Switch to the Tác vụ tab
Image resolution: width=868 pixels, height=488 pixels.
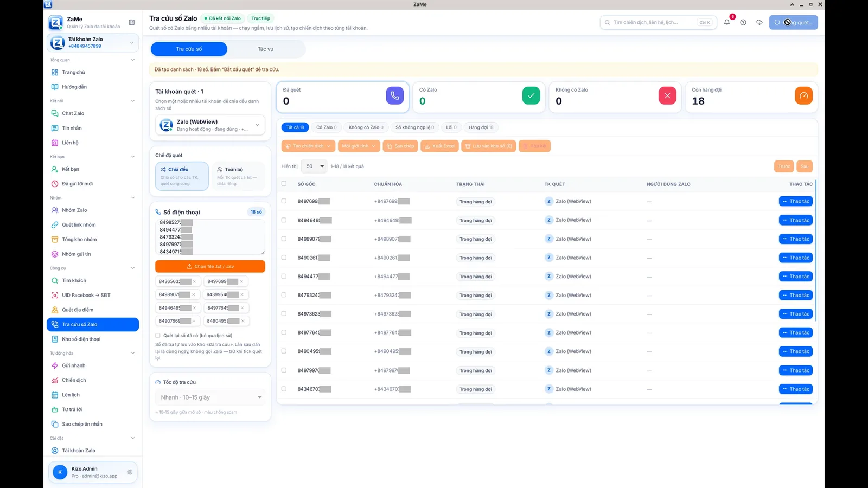[x=265, y=49]
